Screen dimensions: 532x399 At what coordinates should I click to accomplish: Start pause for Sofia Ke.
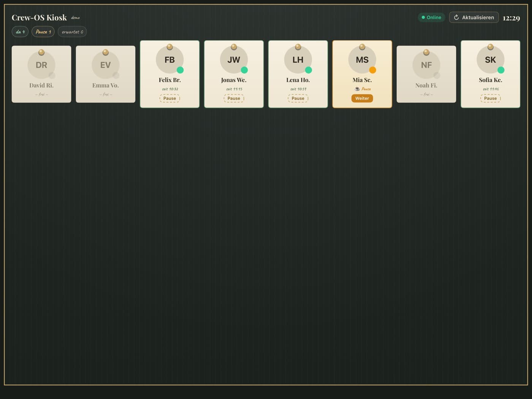tap(490, 98)
